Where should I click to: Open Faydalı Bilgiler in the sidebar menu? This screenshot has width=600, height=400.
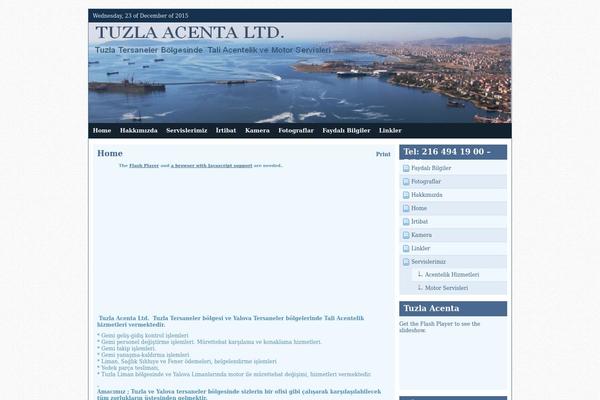pos(431,168)
